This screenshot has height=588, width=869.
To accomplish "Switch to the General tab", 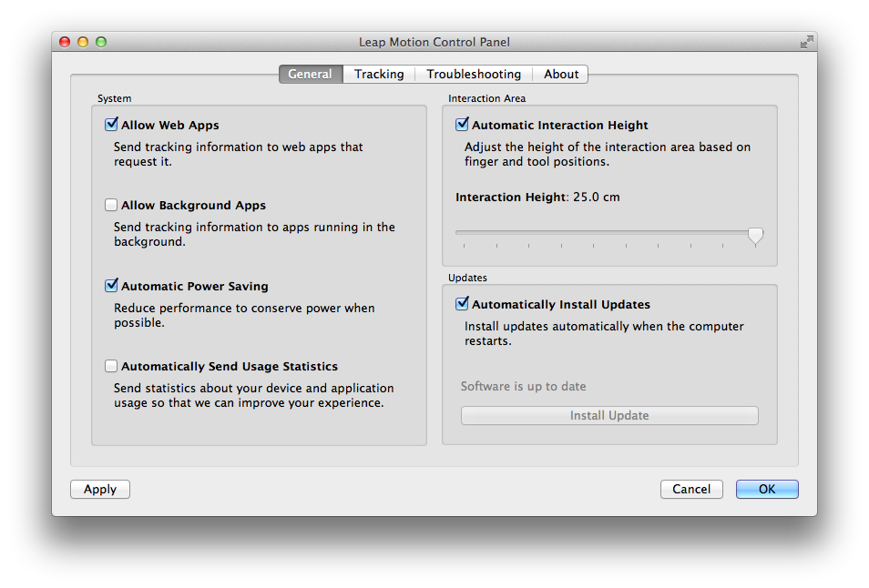I will click(x=311, y=75).
